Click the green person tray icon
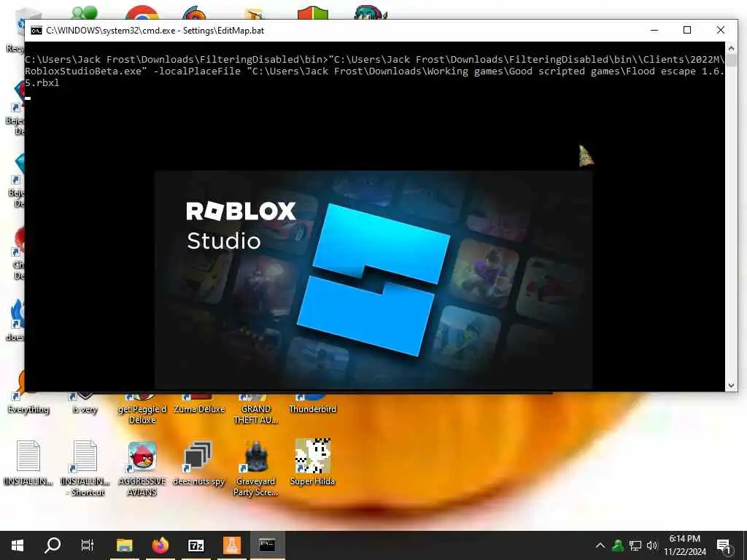 [x=618, y=545]
